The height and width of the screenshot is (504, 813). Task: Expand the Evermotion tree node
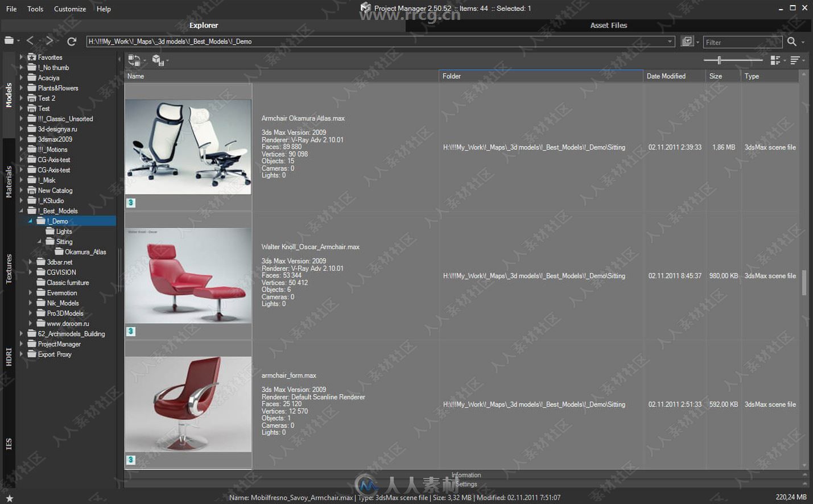pyautogui.click(x=31, y=292)
